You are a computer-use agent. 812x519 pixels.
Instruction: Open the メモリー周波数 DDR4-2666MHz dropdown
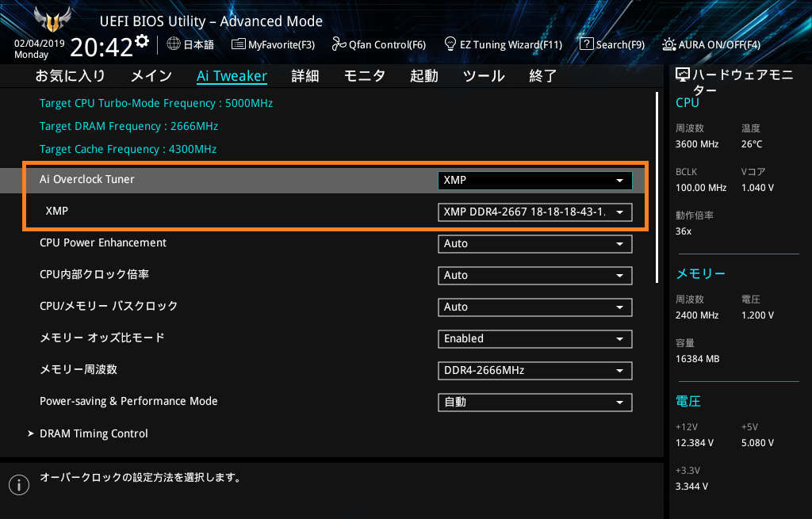point(535,371)
